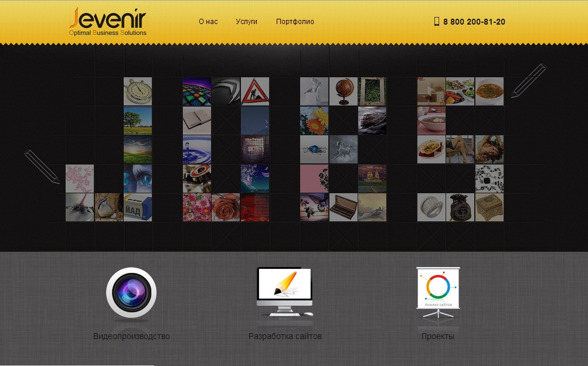Open the О нас menu item
588x366 pixels.
tap(208, 22)
